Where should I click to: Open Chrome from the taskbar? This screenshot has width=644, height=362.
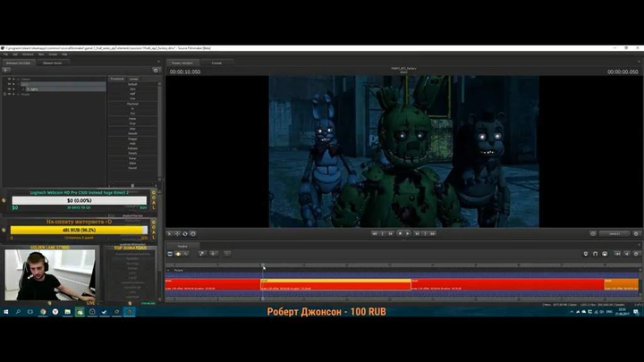(43, 312)
